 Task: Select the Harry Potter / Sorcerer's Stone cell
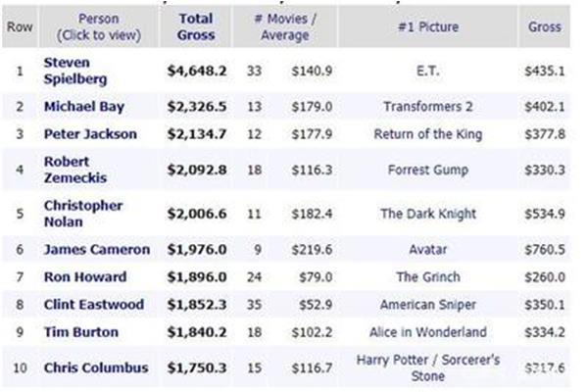click(428, 367)
